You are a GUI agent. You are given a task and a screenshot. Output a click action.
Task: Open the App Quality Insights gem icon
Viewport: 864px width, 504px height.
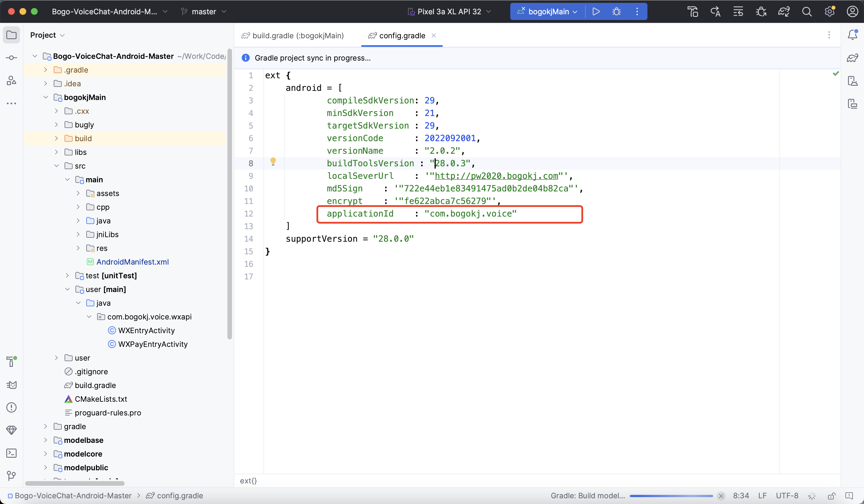point(11,430)
